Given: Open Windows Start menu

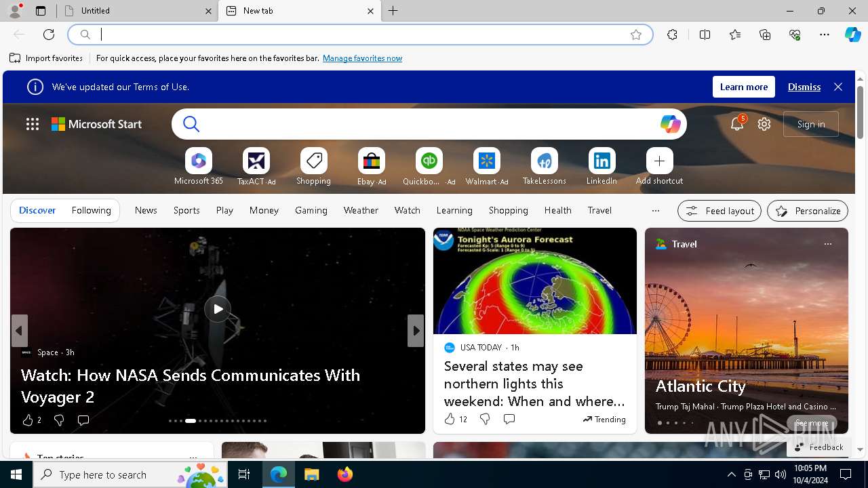Looking at the screenshot, I should click(x=16, y=474).
